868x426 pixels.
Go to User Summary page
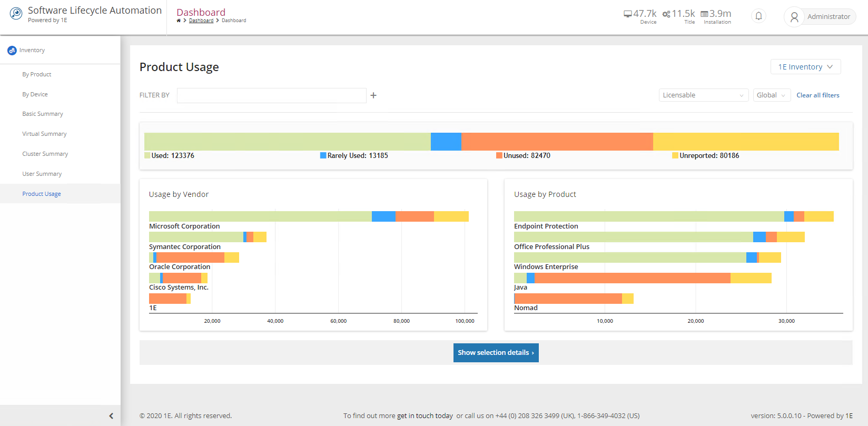click(x=42, y=174)
